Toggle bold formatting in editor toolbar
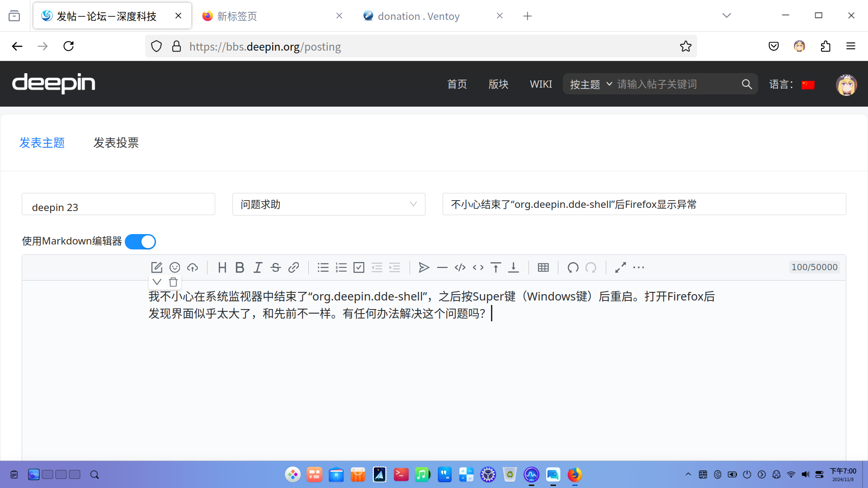 pos(240,267)
